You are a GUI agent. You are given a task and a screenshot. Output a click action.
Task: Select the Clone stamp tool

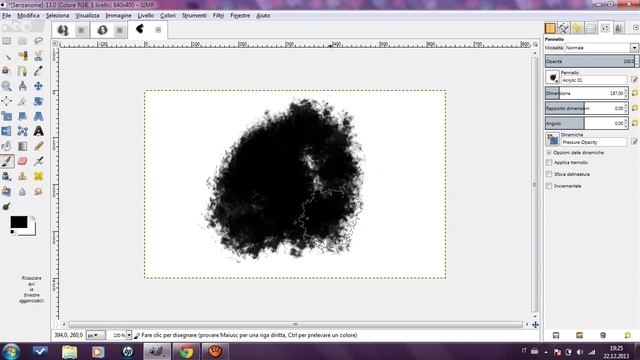[x=22, y=176]
